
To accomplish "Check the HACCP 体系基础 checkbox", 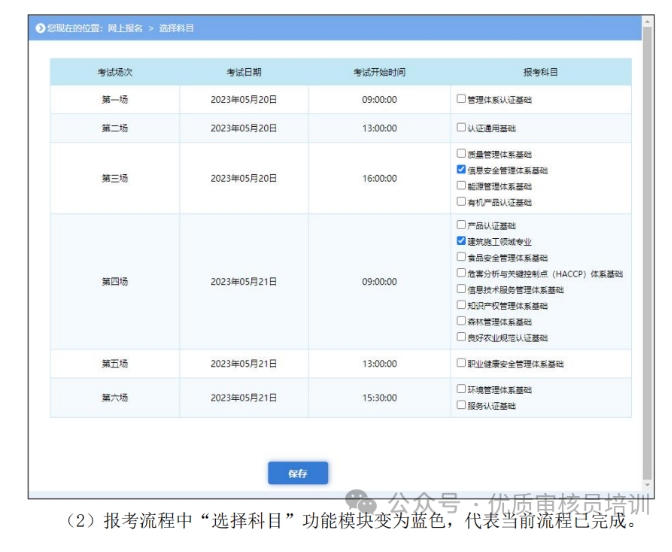I will [x=461, y=273].
